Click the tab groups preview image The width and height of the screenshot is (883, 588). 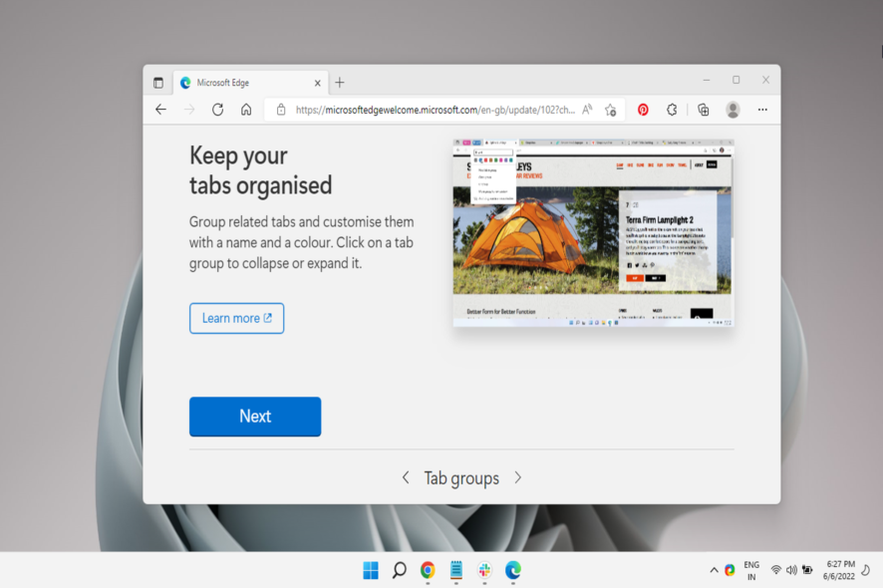click(x=594, y=232)
